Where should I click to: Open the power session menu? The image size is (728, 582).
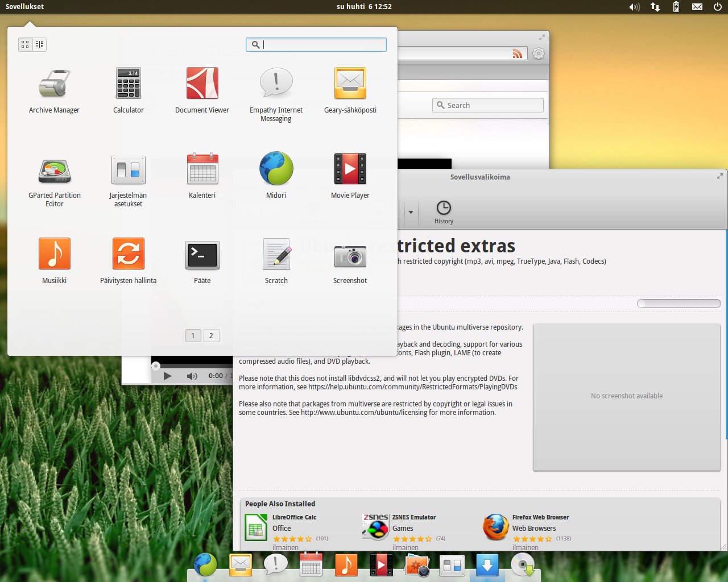(x=717, y=7)
